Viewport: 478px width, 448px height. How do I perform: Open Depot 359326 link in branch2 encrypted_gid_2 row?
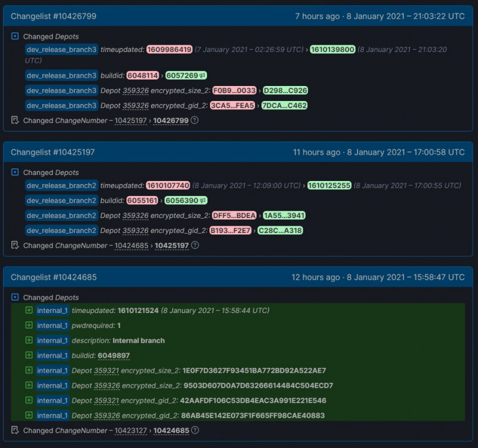click(135, 231)
